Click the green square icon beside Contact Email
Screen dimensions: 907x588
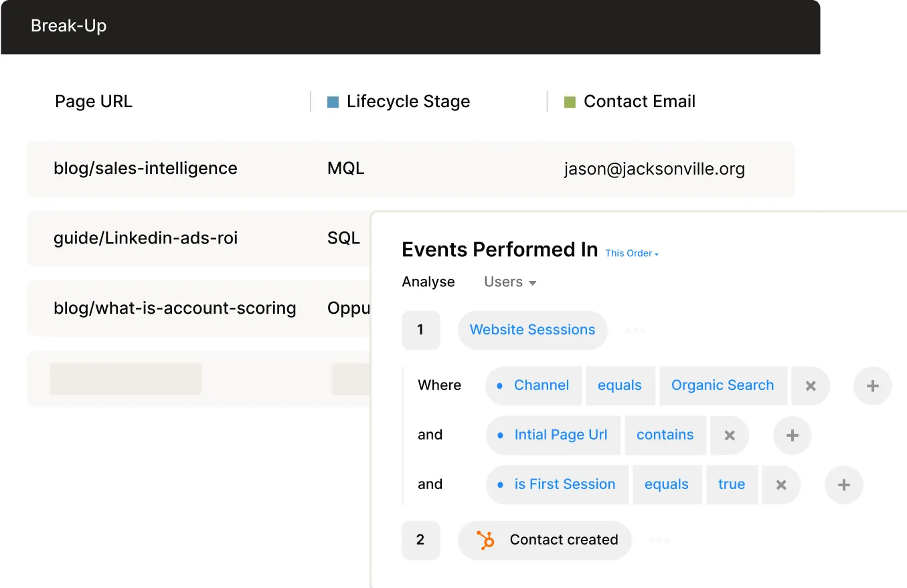[x=569, y=102]
